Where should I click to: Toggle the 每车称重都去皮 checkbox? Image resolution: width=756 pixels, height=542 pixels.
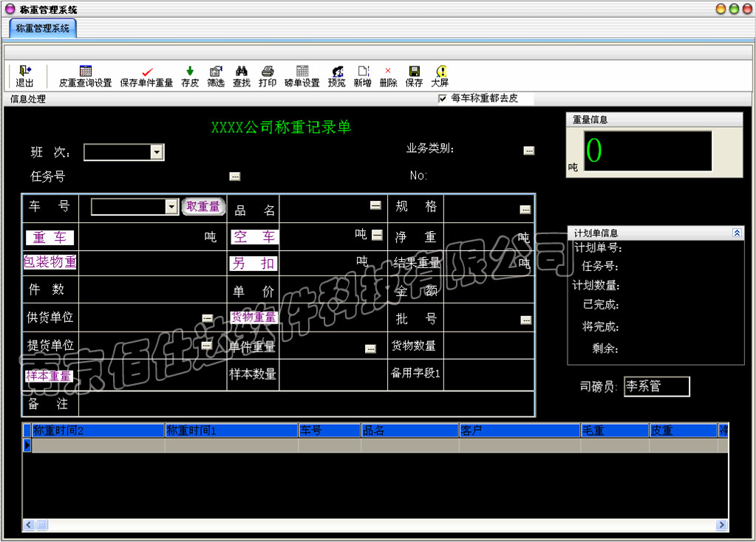click(443, 99)
